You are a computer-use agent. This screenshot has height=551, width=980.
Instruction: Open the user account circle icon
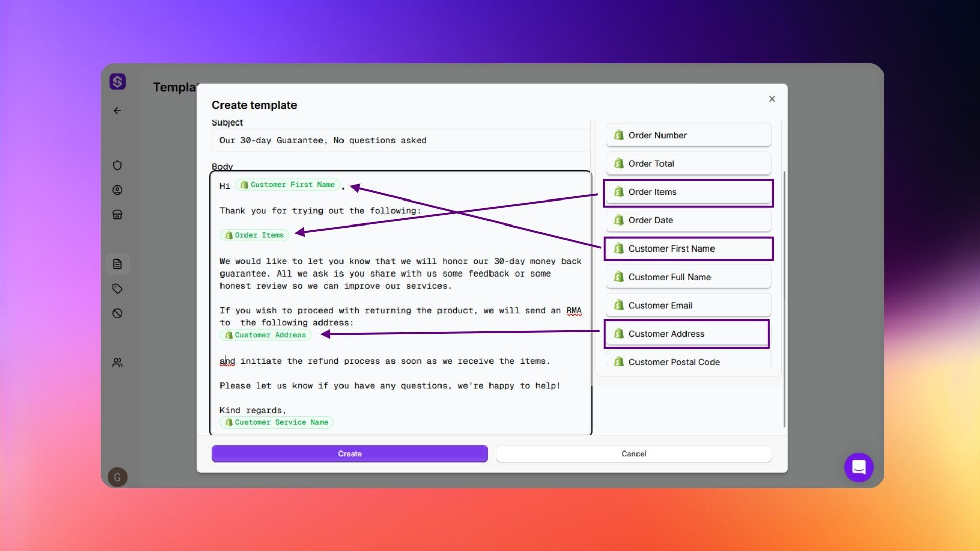[x=117, y=190]
